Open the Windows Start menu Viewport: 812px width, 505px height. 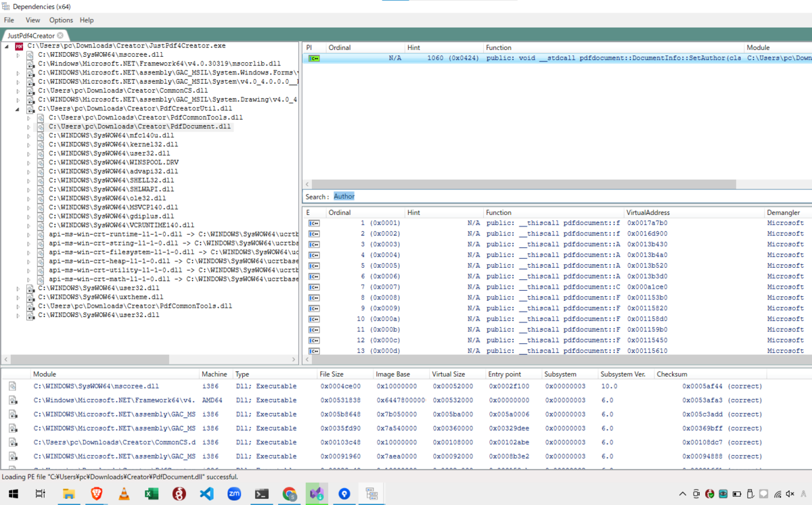pos(12,494)
